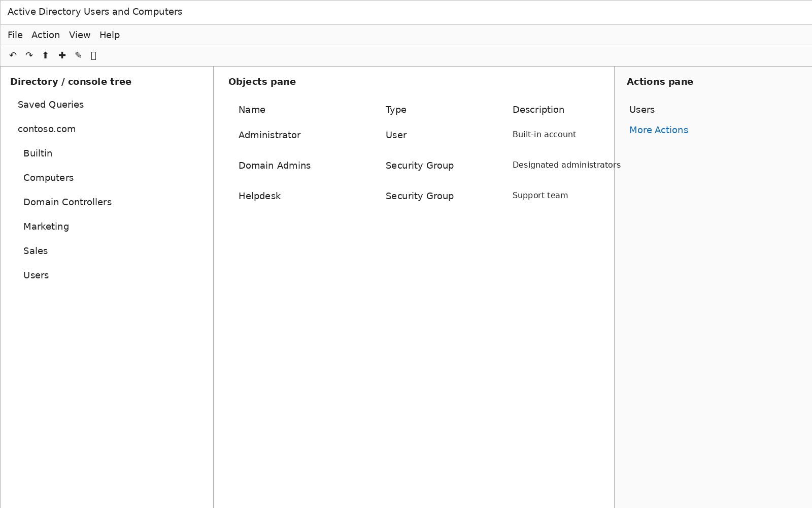Click the 'Built-in account' description
Image resolution: width=812 pixels, height=508 pixels.
(x=544, y=135)
